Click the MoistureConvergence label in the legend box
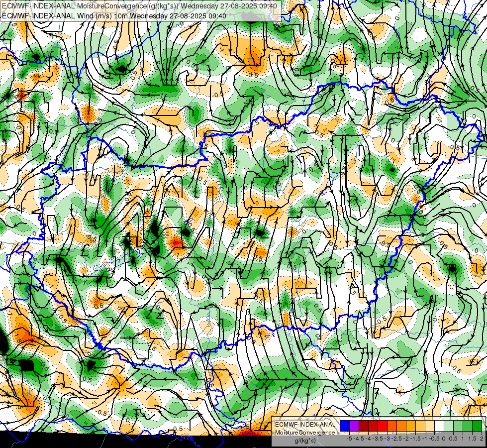The height and width of the screenshot is (448, 487). (305, 433)
